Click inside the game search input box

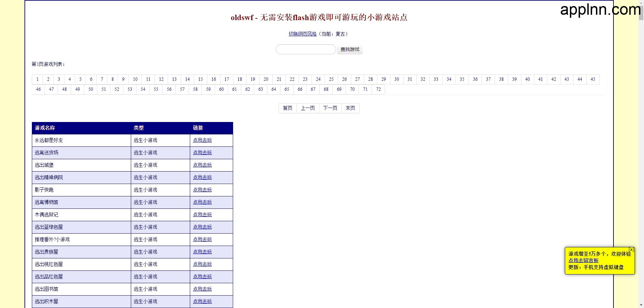coord(305,49)
